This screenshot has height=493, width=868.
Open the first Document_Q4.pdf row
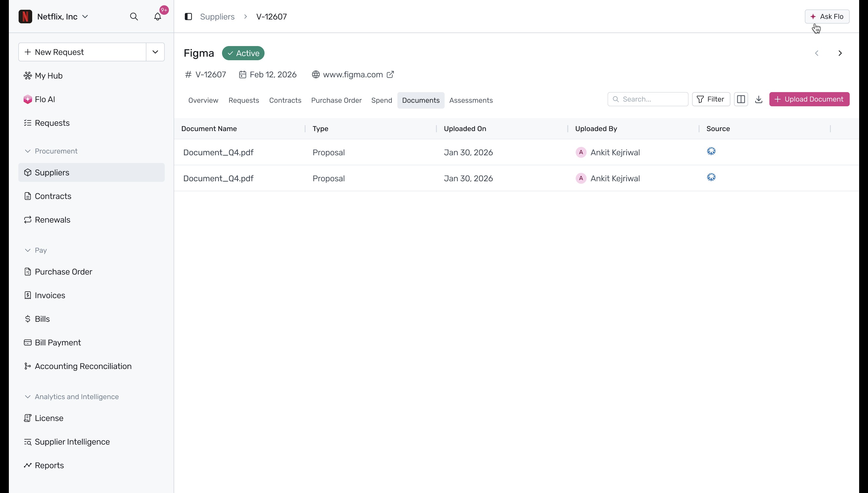coord(516,152)
